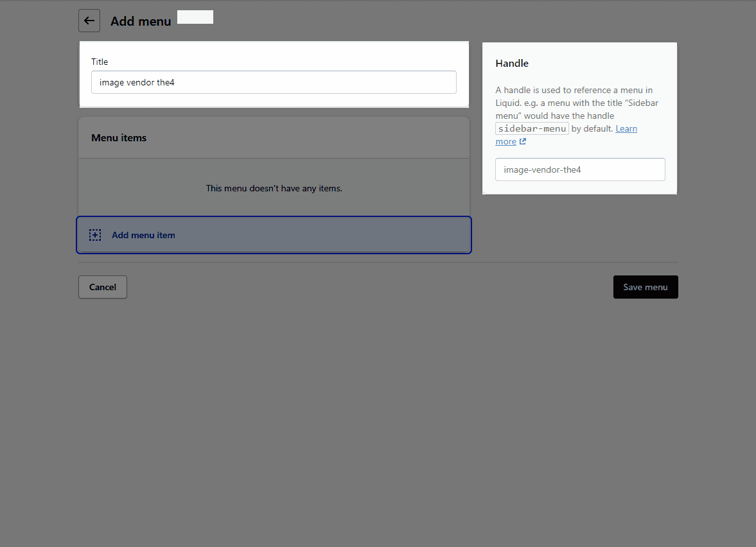Click the white placeholder box beside Add menu
The image size is (756, 547).
195,17
